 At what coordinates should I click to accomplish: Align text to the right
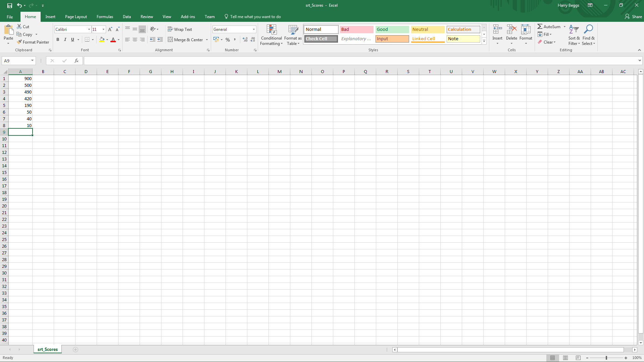click(x=142, y=40)
